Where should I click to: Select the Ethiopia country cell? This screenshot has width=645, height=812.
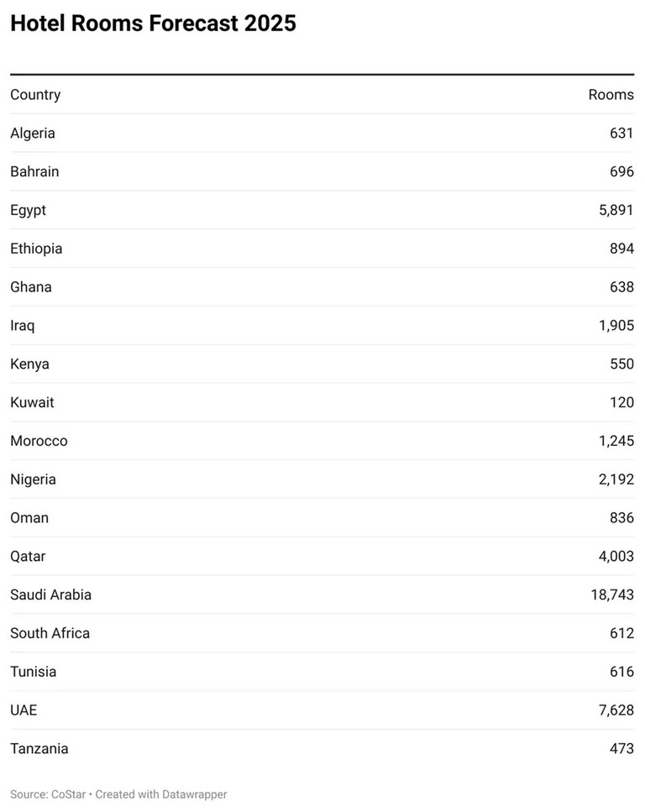pos(36,249)
